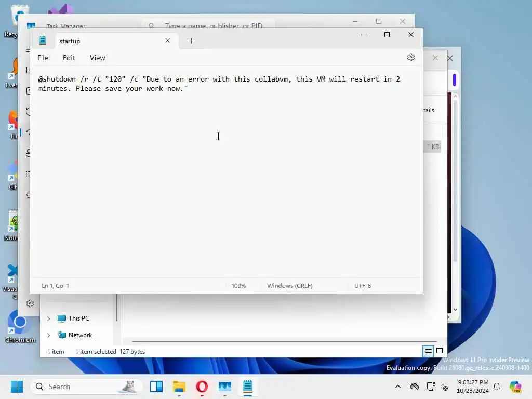Open Task Manager from taskbar
This screenshot has height=399, width=532.
coord(225,387)
